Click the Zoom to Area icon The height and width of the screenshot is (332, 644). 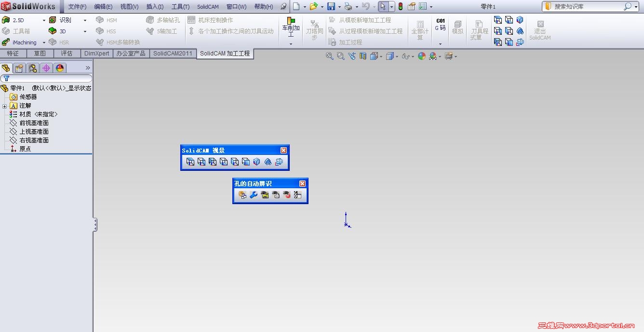[341, 56]
